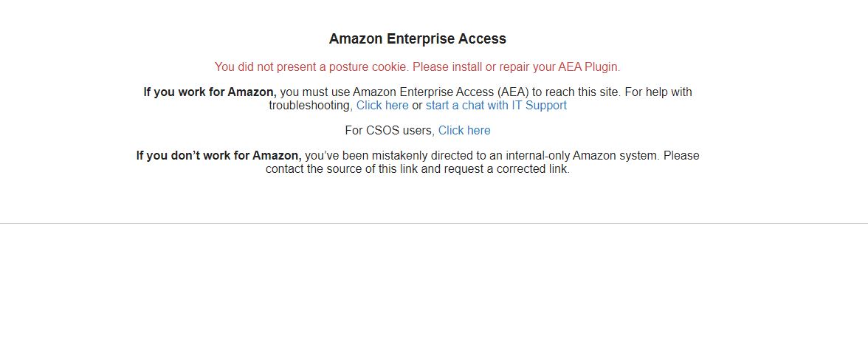This screenshot has width=868, height=345.
Task: Click the 'Amazon Enterprise Access' heading
Action: (418, 38)
